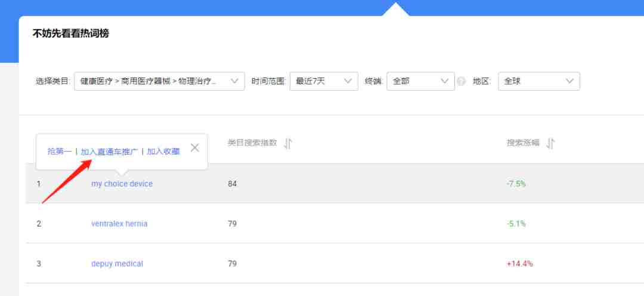This screenshot has width=644, height=296.
Task: Click 类目搜索指数 column header text
Action: tap(252, 143)
